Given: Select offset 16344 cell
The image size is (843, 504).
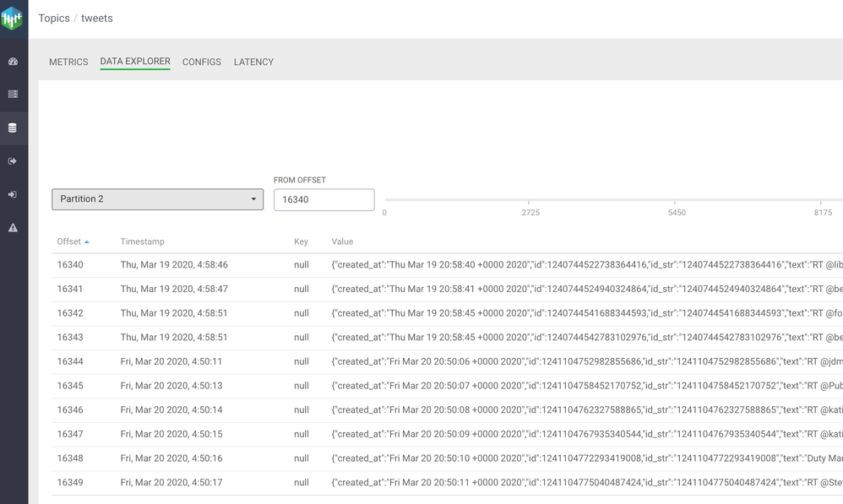Looking at the screenshot, I should pyautogui.click(x=70, y=361).
